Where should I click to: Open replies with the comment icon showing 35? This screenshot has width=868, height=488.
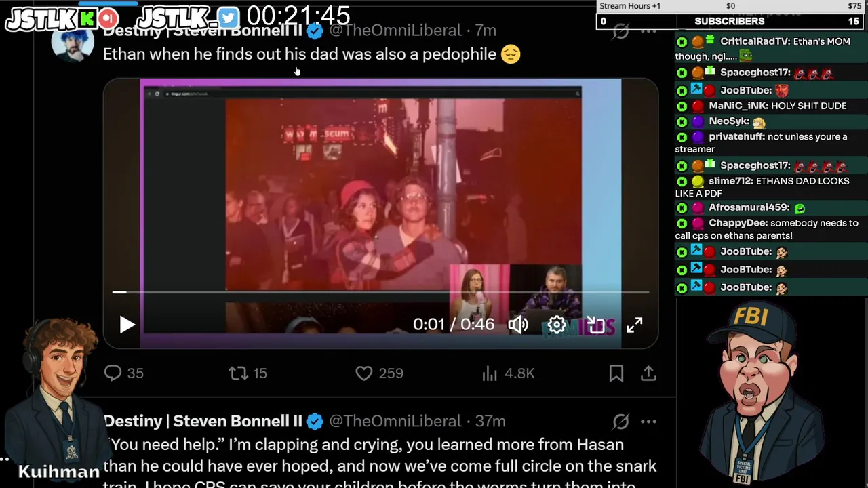click(x=123, y=373)
